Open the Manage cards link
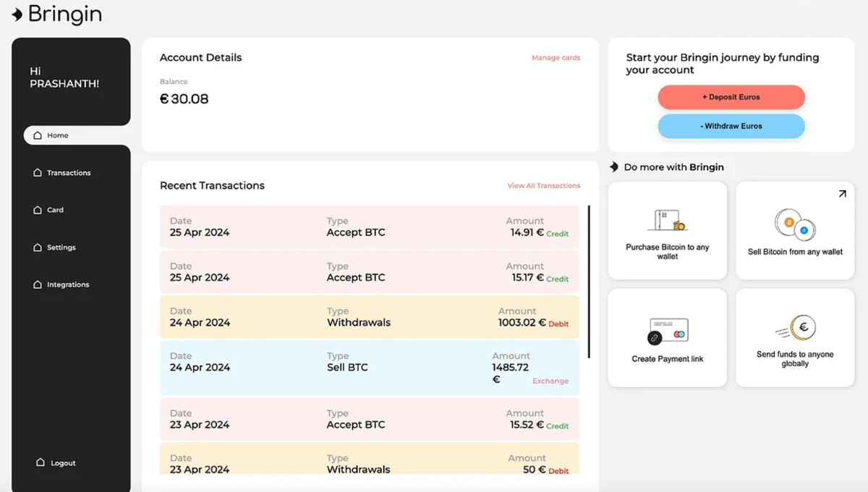The width and height of the screenshot is (868, 492). (x=556, y=58)
